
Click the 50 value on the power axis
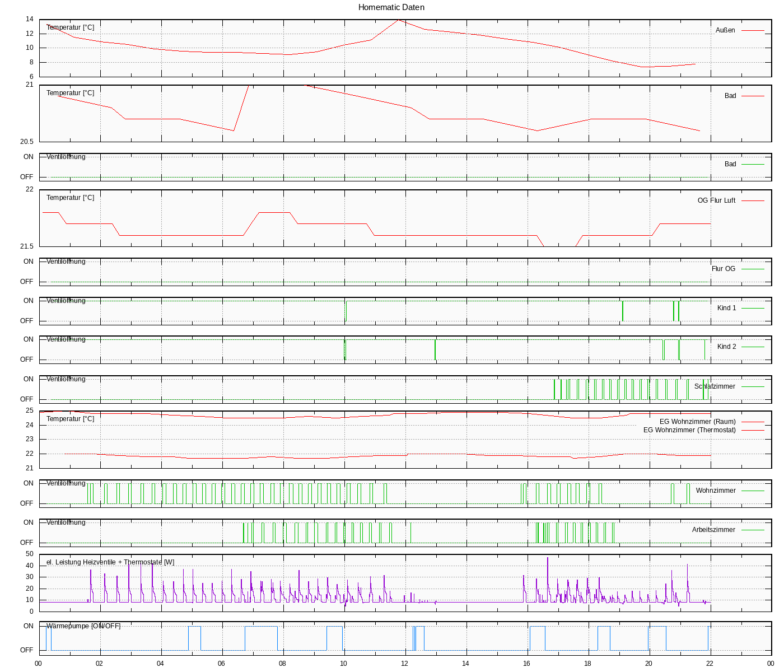[30, 554]
